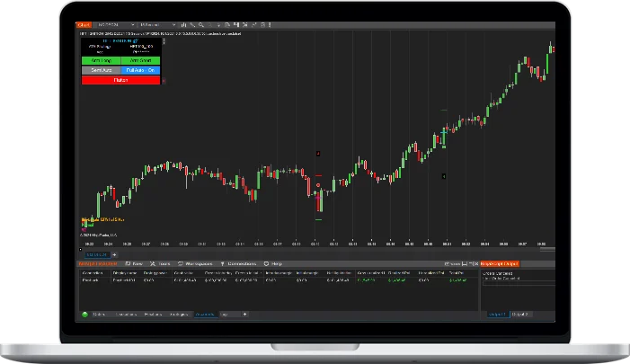The width and height of the screenshot is (630, 364).
Task: Expand the Workspaces menu
Action: [193, 264]
